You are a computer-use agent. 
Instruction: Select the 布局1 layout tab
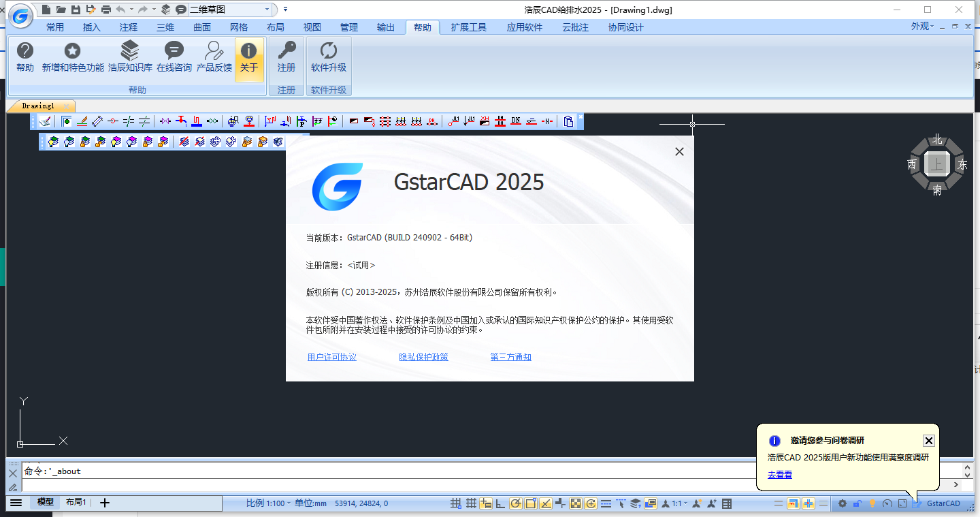76,502
